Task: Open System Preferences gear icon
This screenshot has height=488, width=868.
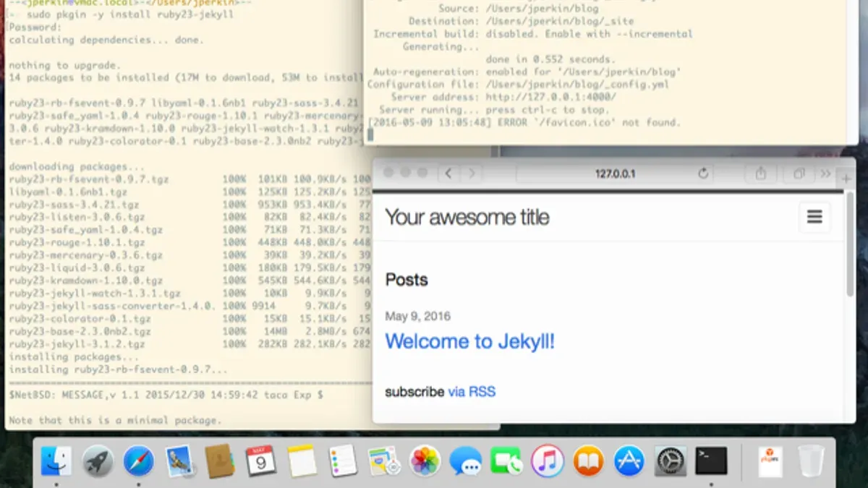Action: (671, 461)
